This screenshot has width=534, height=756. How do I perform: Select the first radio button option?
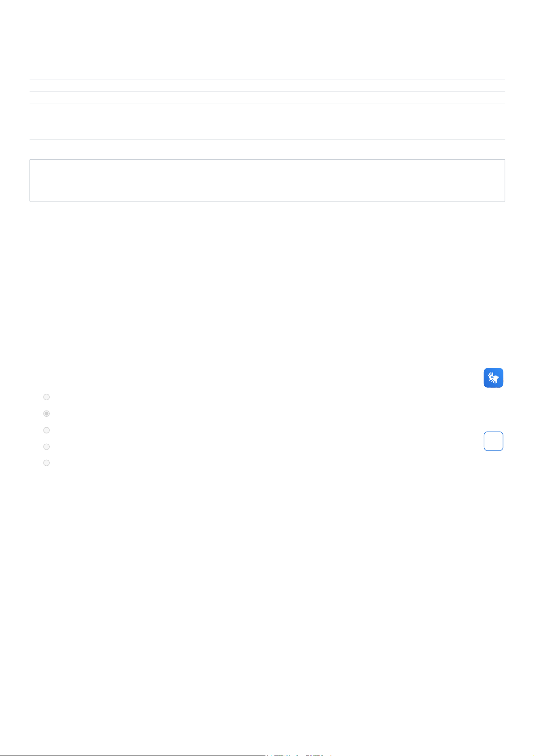(x=46, y=397)
